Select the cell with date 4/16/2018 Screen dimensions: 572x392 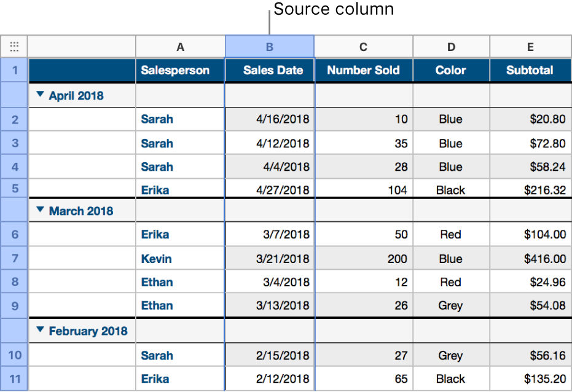(x=270, y=119)
